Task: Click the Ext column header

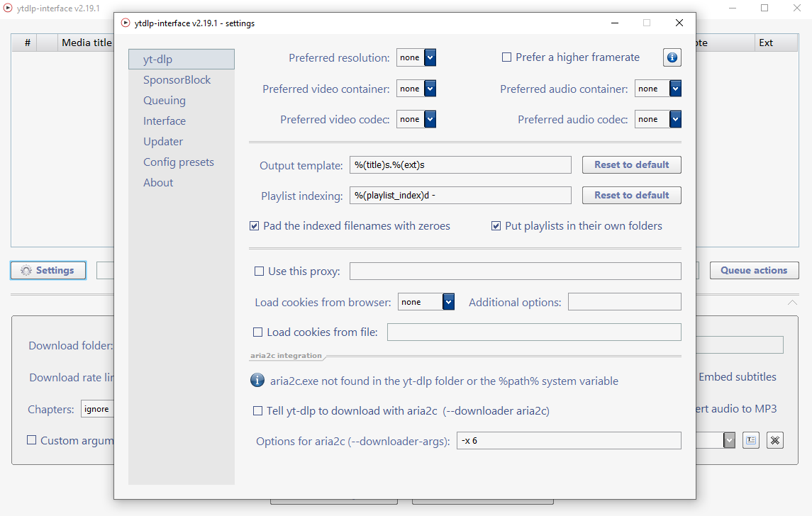Action: tap(775, 43)
